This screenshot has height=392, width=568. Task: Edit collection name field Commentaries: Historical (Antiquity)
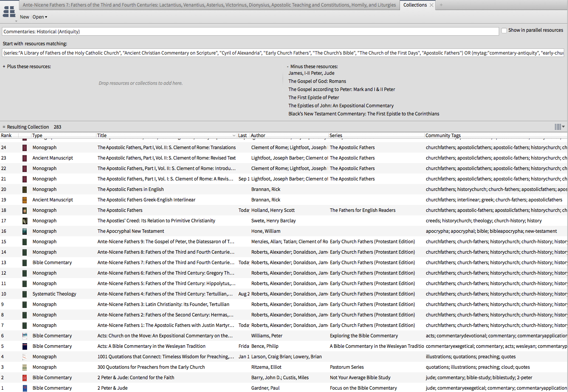[x=251, y=32]
